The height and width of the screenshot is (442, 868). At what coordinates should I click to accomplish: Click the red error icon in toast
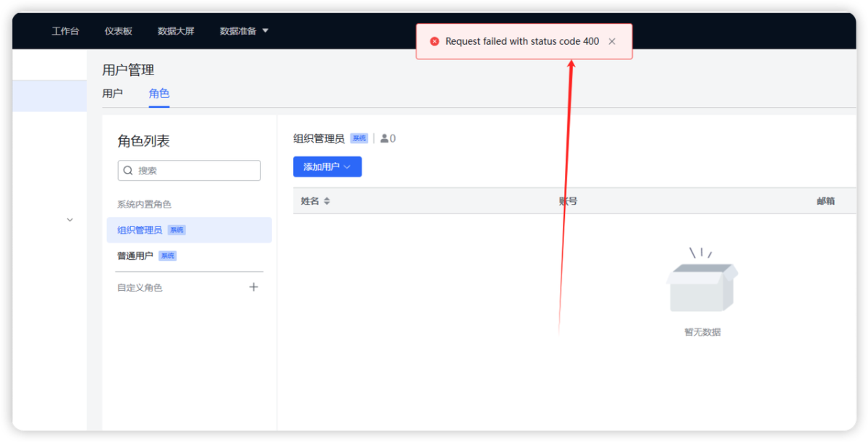coord(435,41)
